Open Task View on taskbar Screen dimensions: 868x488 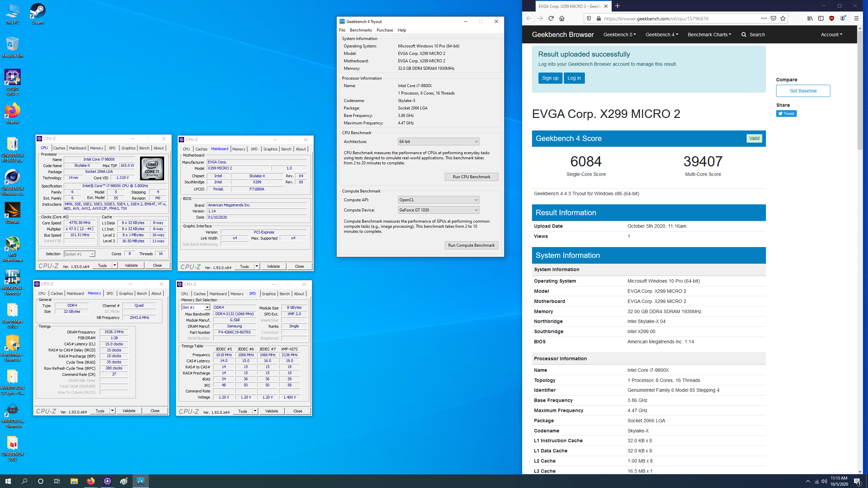tap(57, 481)
